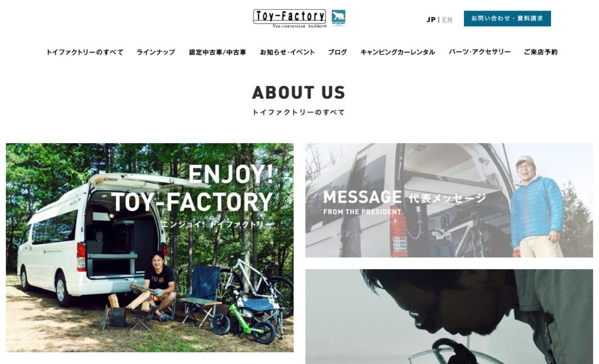Open the banner below the MESSAGE card

[x=449, y=317]
